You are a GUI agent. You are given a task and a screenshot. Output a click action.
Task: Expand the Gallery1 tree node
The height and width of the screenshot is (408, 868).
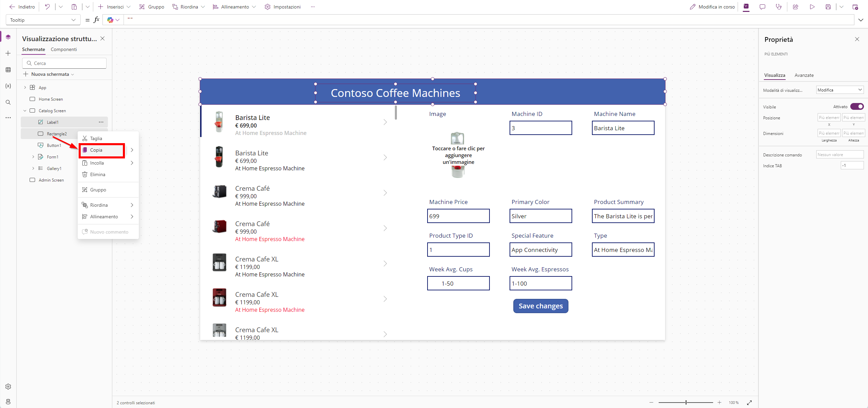[33, 169]
